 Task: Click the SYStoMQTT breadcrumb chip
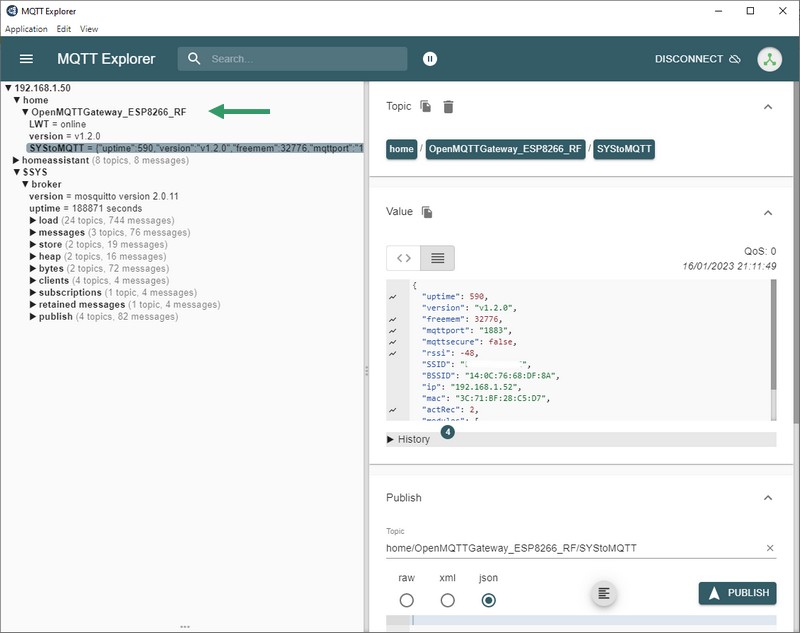click(624, 149)
